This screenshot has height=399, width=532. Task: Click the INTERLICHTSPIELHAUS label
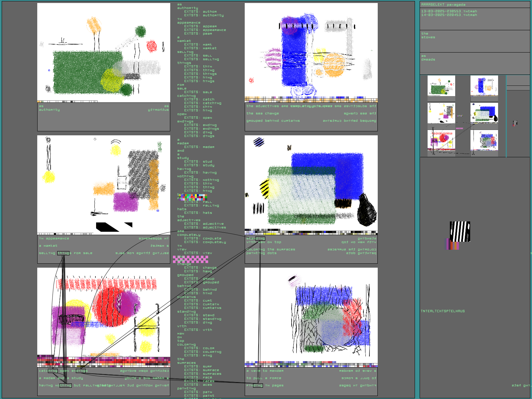tap(443, 311)
